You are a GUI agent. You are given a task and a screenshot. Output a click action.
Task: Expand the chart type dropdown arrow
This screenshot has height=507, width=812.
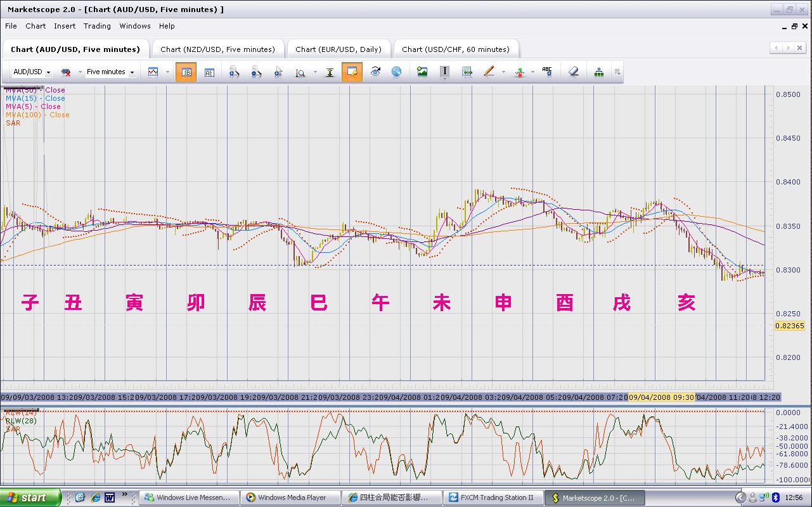coord(167,72)
